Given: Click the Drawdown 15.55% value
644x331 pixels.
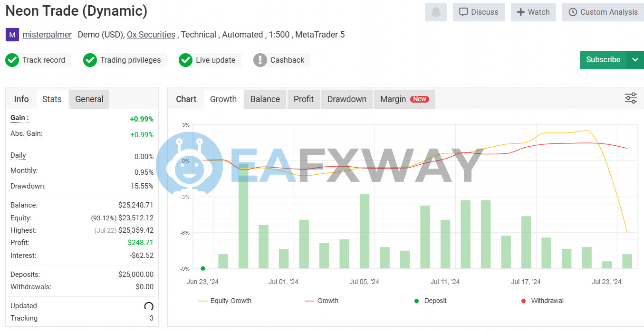Looking at the screenshot, I should [x=142, y=186].
